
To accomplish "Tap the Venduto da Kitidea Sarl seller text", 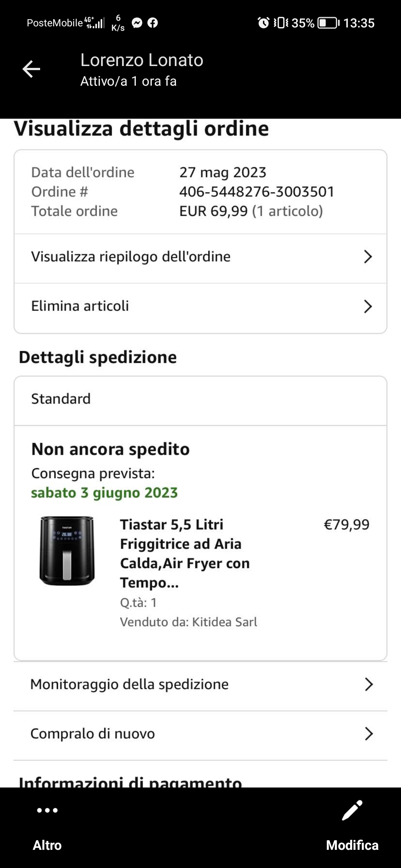I will click(x=188, y=622).
